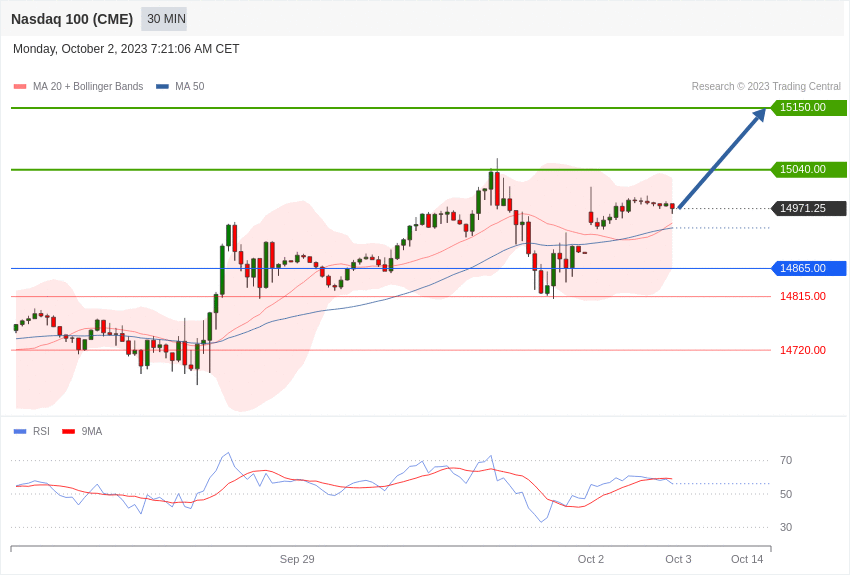The width and height of the screenshot is (850, 576).
Task: Click the RSI legend label
Action: tap(41, 431)
